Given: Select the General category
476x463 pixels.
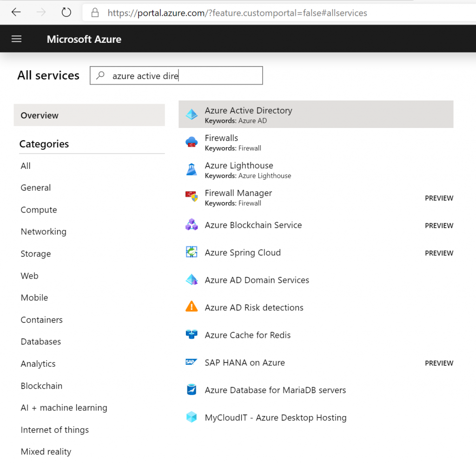Looking at the screenshot, I should 35,188.
